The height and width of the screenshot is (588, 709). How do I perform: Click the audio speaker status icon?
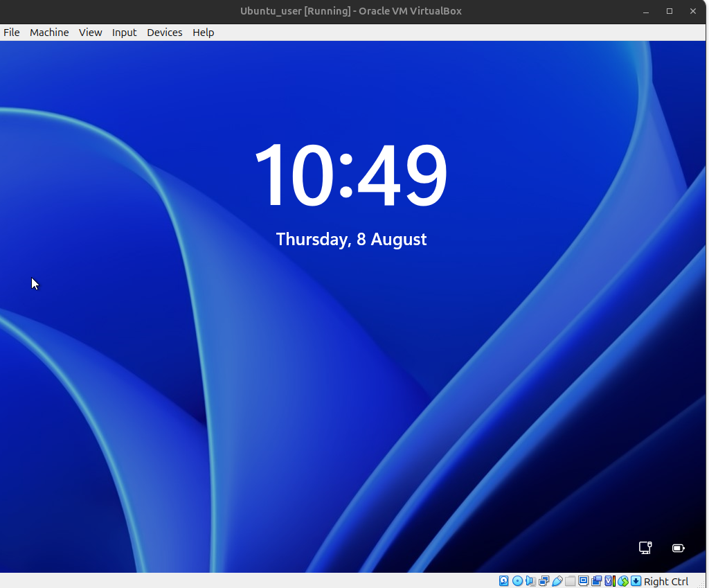[x=531, y=581]
